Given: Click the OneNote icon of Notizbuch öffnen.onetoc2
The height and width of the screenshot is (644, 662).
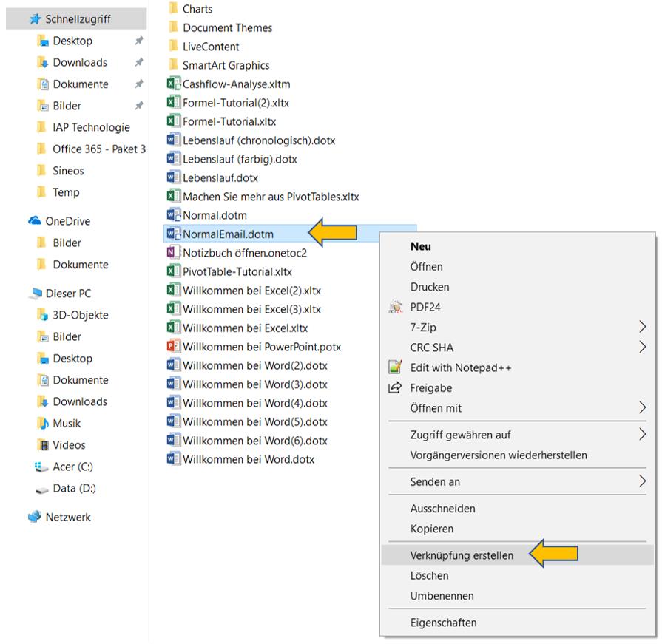Looking at the screenshot, I should click(x=174, y=253).
